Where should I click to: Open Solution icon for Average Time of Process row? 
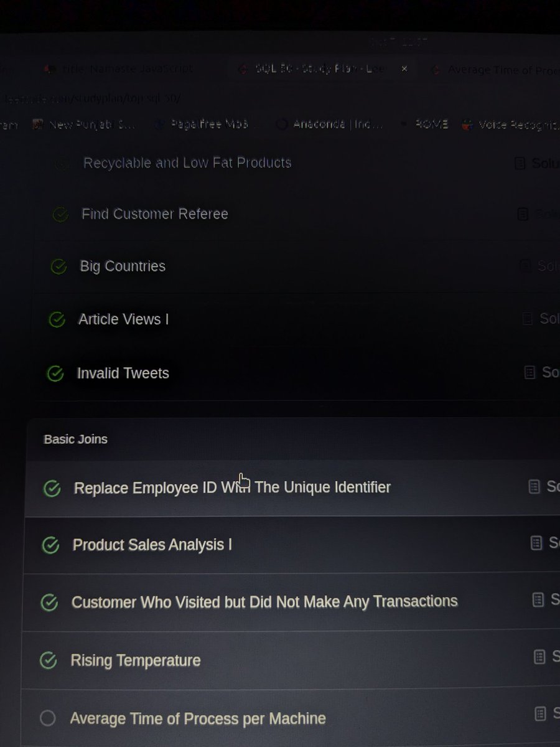541,713
